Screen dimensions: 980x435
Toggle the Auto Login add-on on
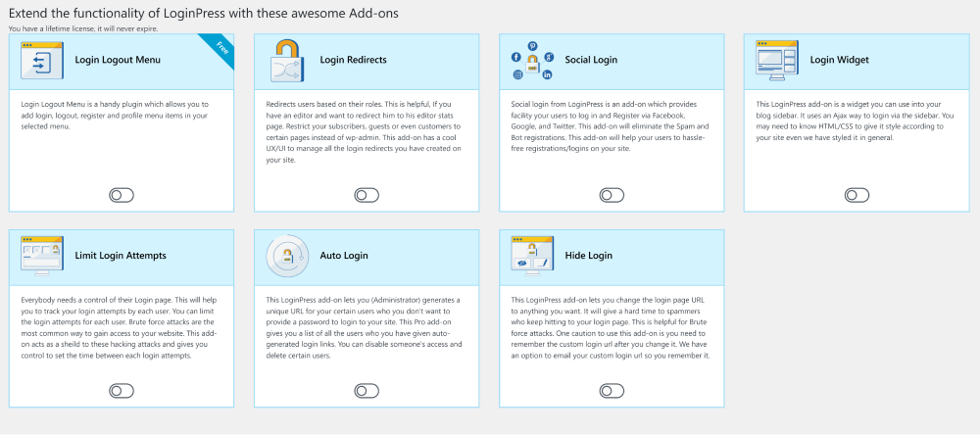(367, 391)
